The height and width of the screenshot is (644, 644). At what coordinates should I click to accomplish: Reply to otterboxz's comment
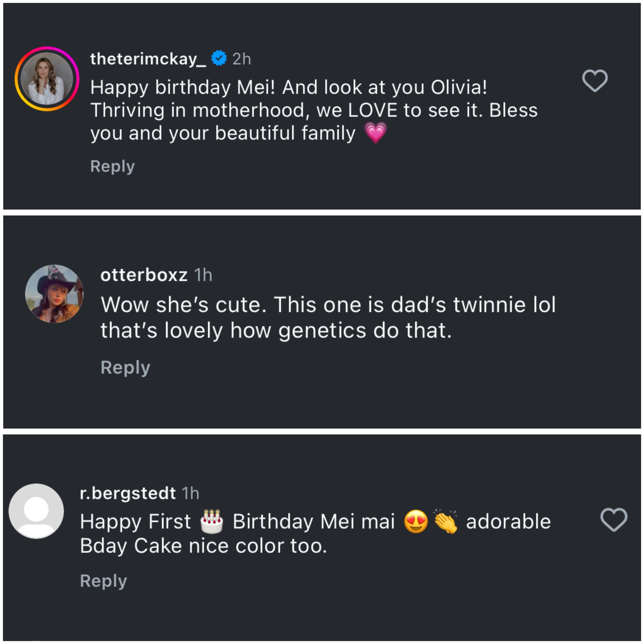click(125, 367)
